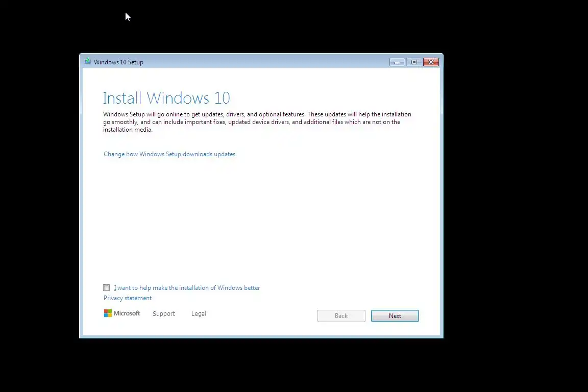Open the Legal link

199,313
